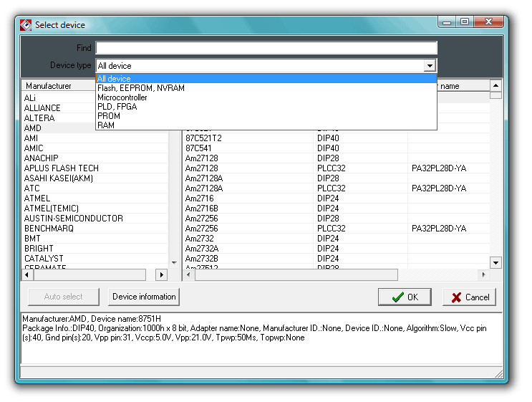Viewport: 532px width, 402px height.
Task: Select manufacturer ATMEL(TEMIC)
Action: point(95,208)
